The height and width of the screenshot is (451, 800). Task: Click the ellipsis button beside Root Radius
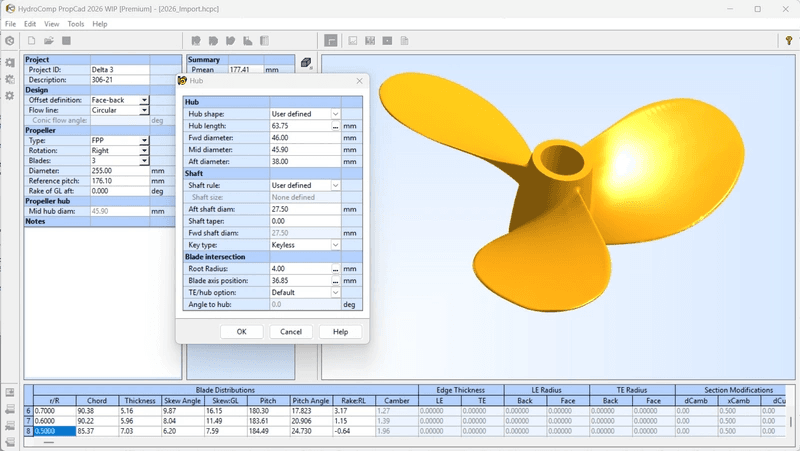tap(335, 269)
